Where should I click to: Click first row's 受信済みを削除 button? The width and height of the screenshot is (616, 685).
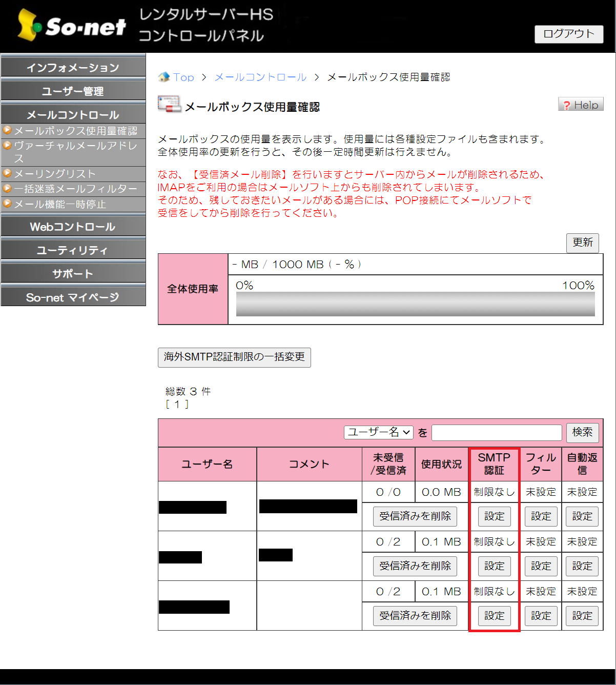click(x=415, y=516)
